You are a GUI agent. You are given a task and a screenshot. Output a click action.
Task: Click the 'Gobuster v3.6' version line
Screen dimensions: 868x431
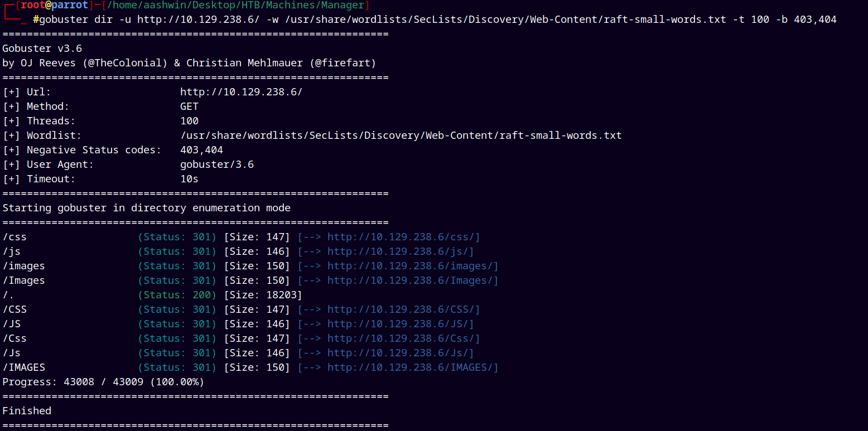pos(42,49)
